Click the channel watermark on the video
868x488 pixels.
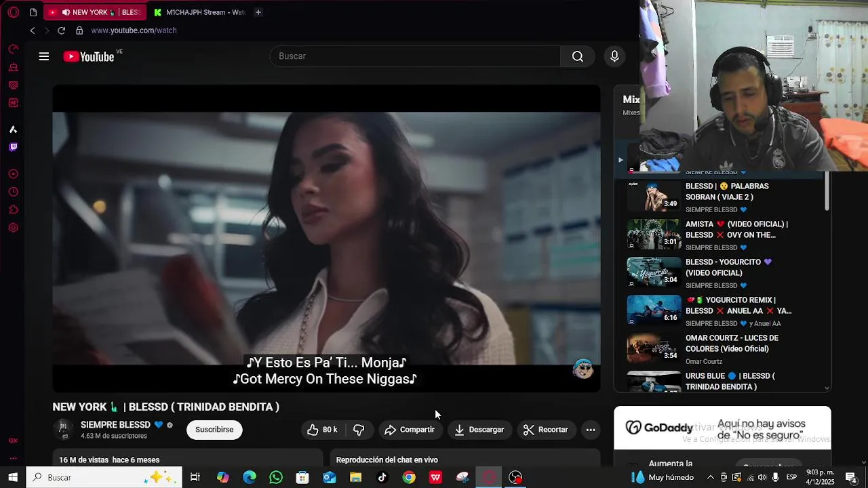[583, 369]
